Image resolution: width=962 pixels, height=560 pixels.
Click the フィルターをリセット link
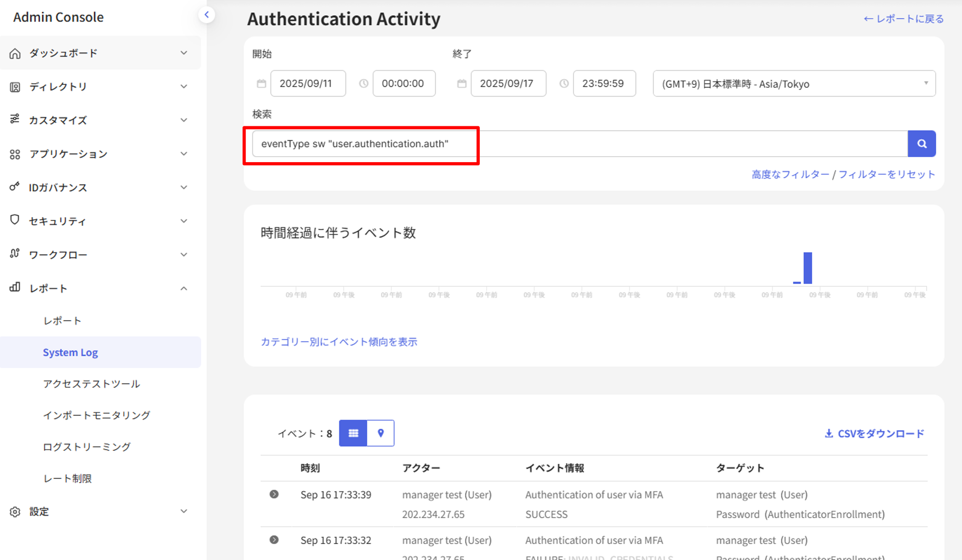click(887, 175)
